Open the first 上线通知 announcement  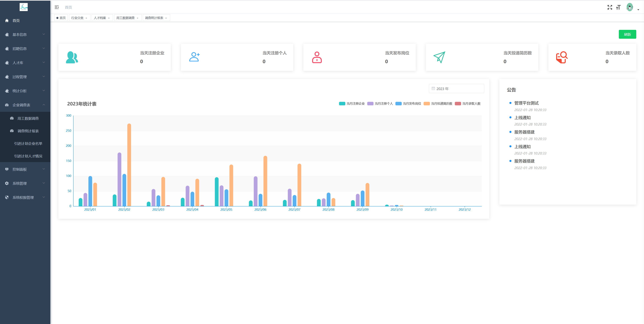pyautogui.click(x=522, y=117)
